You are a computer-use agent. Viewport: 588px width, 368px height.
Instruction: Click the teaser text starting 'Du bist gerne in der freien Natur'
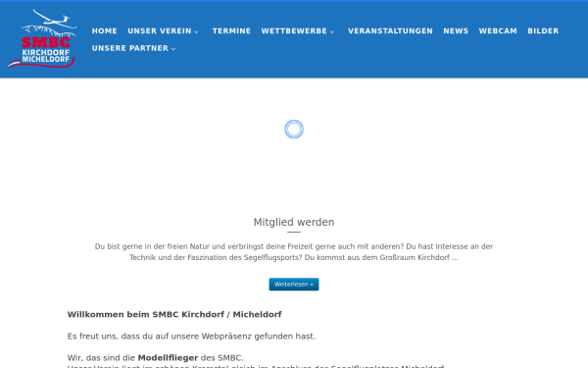[x=294, y=252]
